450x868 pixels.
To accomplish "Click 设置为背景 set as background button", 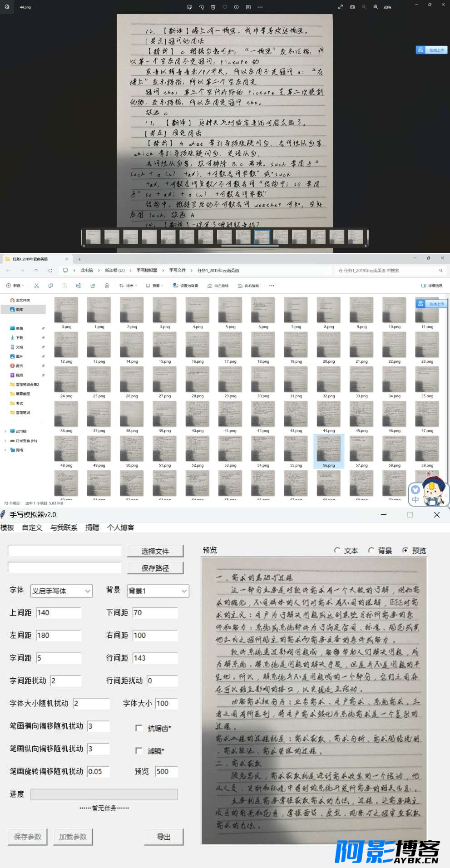I will click(186, 286).
